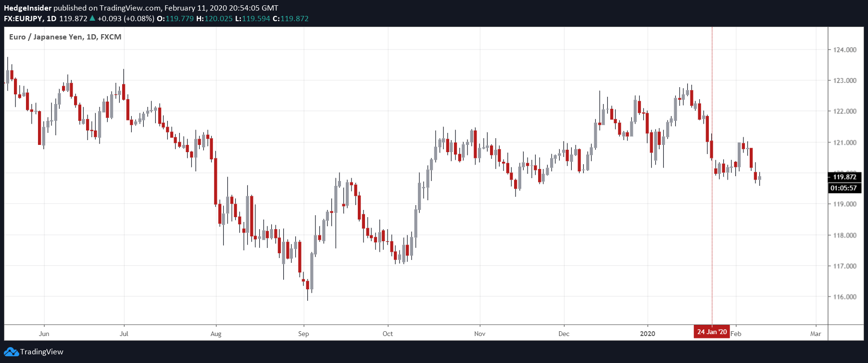Click the countdown timer 01:05:57
The height and width of the screenshot is (363, 868).
(x=845, y=188)
